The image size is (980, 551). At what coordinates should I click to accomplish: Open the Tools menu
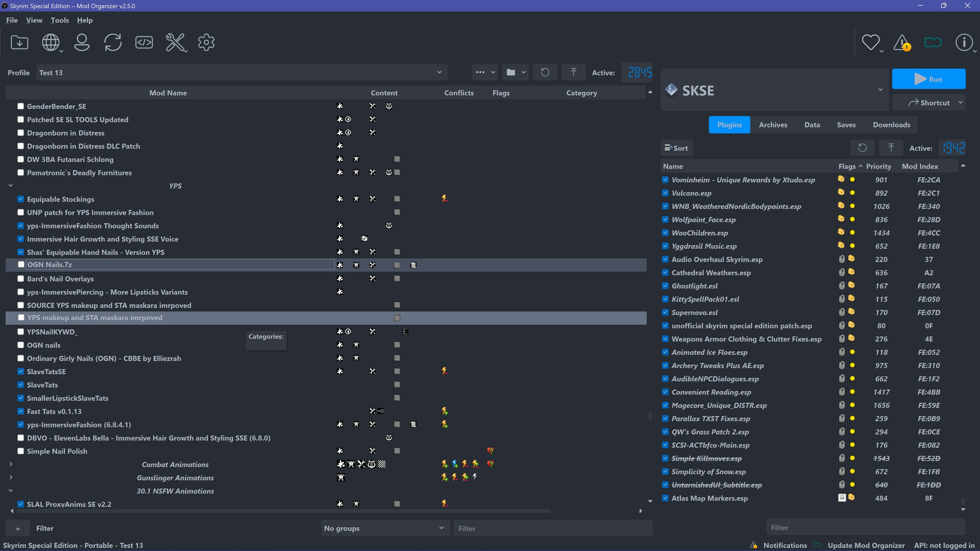tap(60, 20)
